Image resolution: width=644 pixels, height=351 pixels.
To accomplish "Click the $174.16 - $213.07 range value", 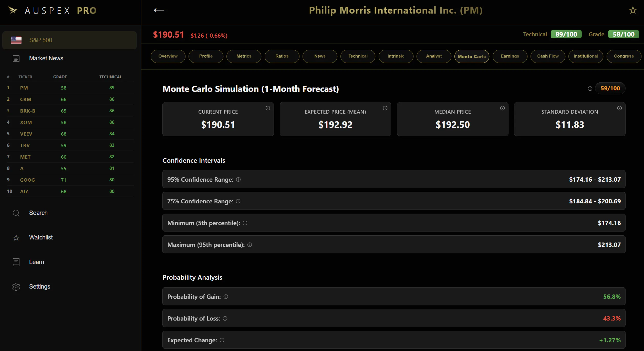I will pos(595,180).
